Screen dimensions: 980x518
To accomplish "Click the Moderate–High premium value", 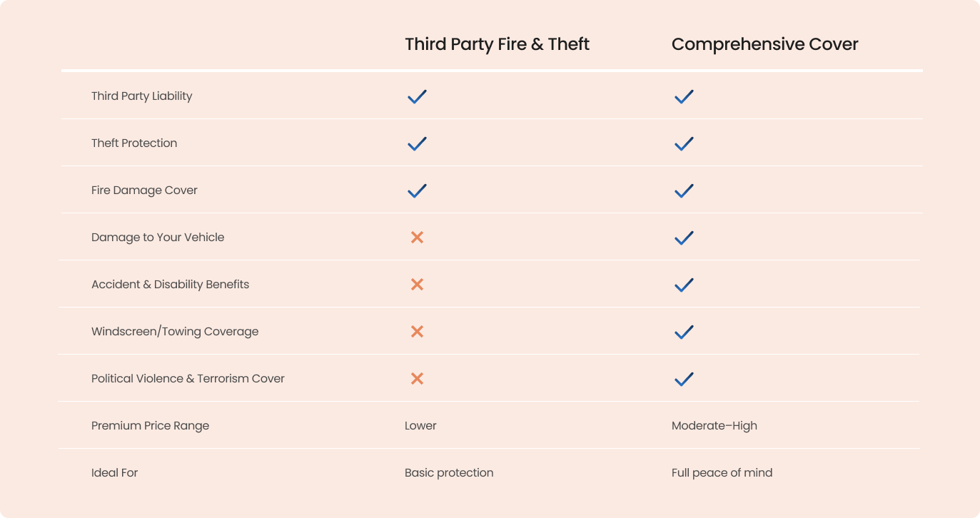I will (x=714, y=426).
